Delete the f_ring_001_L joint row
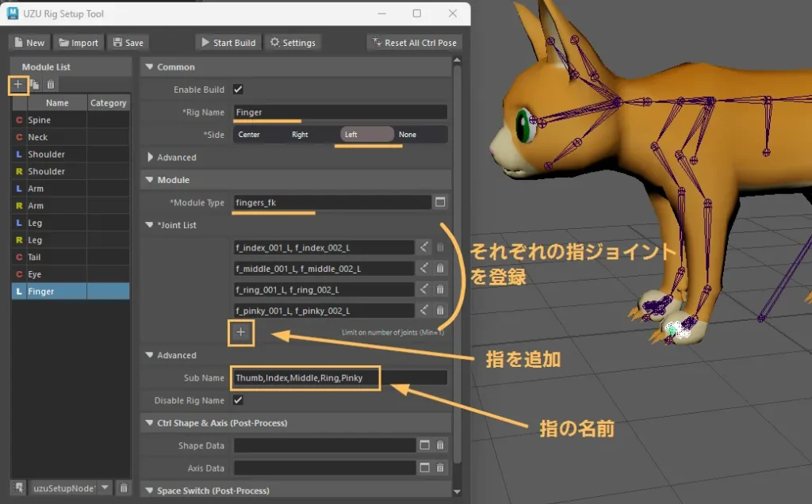The width and height of the screenshot is (812, 504). [440, 289]
